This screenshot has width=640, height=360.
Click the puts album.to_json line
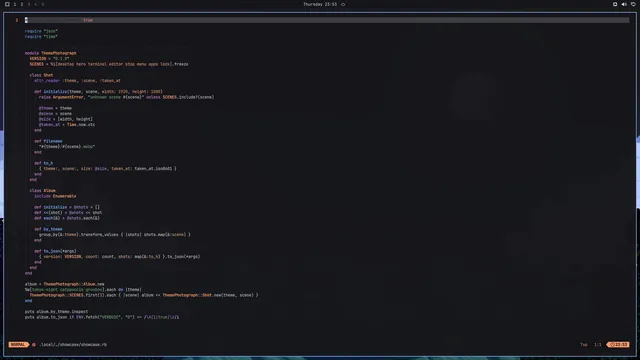coord(102,317)
